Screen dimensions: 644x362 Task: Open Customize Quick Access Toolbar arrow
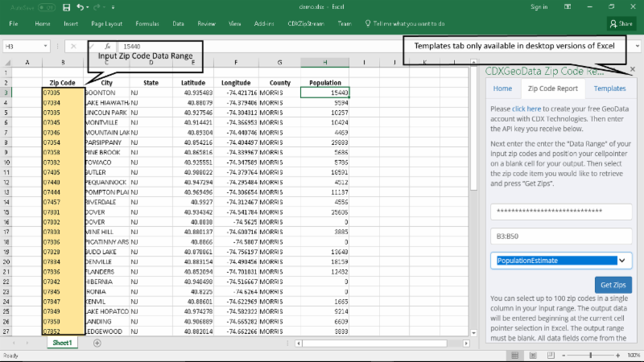[113, 7]
